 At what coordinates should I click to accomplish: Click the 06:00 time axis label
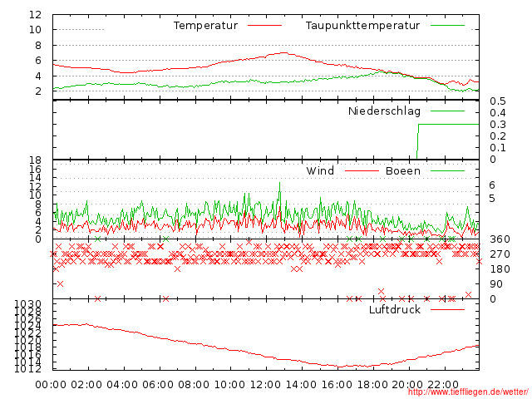click(x=158, y=385)
